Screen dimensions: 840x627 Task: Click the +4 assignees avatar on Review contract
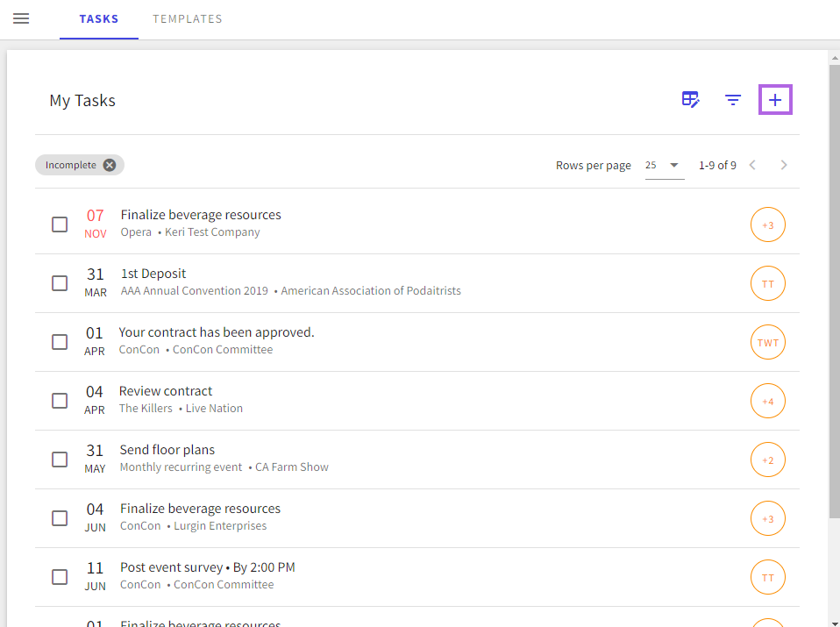[x=767, y=402]
